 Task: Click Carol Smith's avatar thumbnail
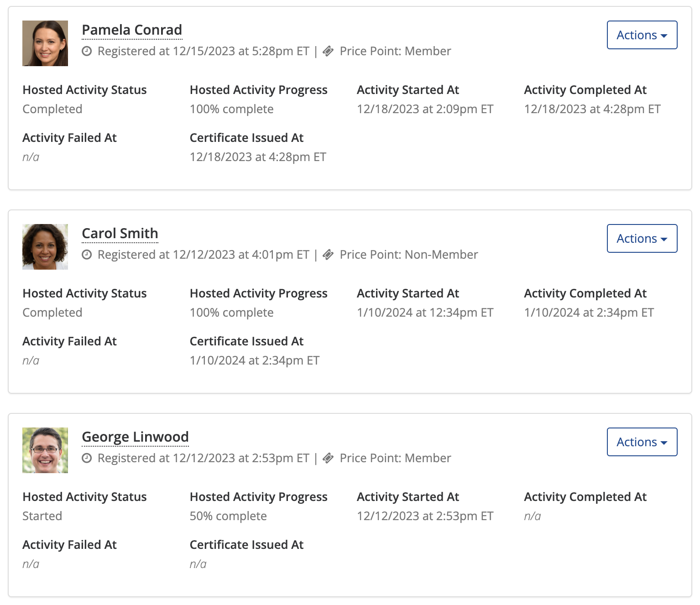(x=45, y=247)
